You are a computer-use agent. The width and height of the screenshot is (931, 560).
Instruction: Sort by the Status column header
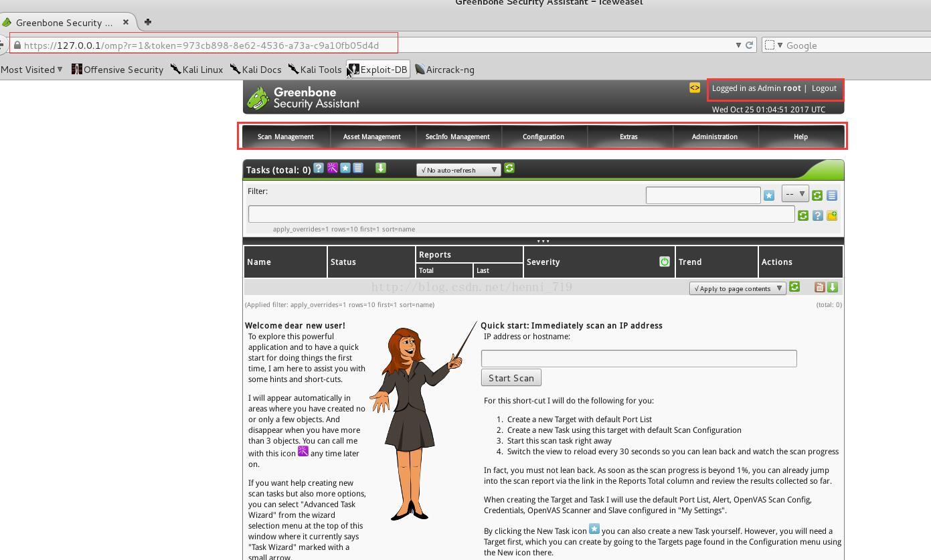coord(343,262)
